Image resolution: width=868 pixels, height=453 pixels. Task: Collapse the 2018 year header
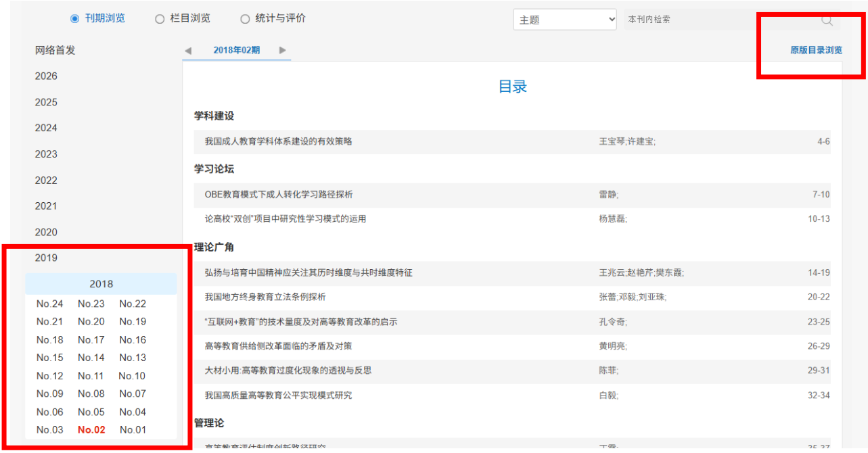click(101, 284)
